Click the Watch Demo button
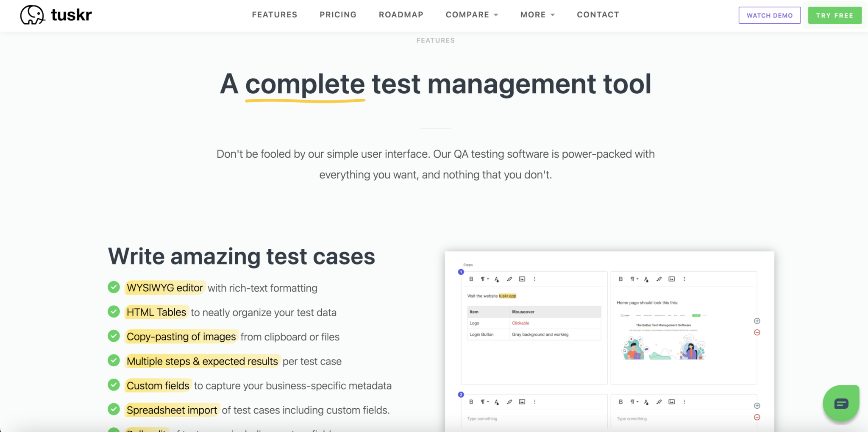 point(770,15)
